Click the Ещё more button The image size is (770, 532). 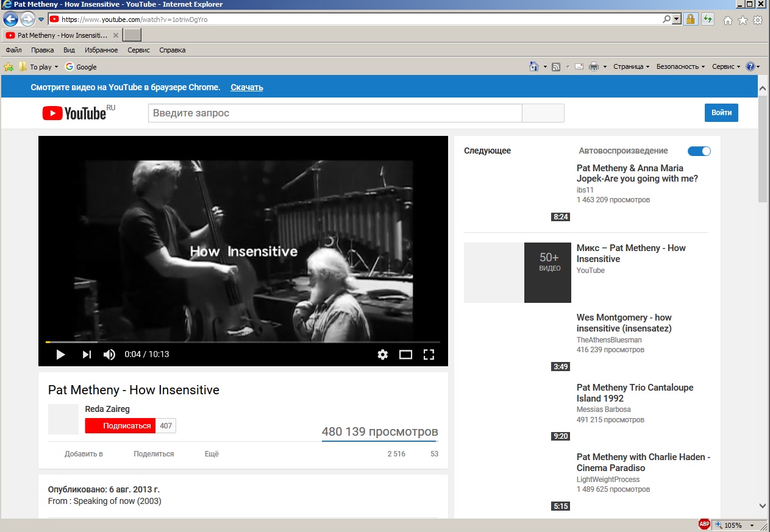(212, 454)
